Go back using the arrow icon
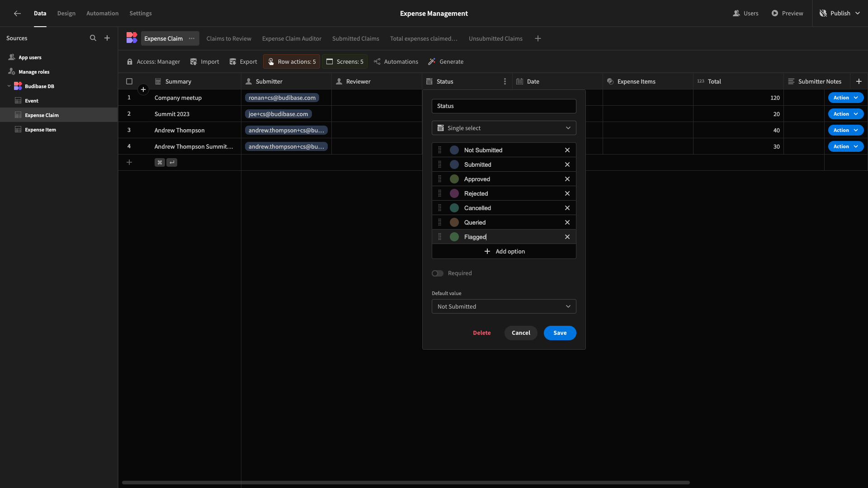 tap(17, 14)
